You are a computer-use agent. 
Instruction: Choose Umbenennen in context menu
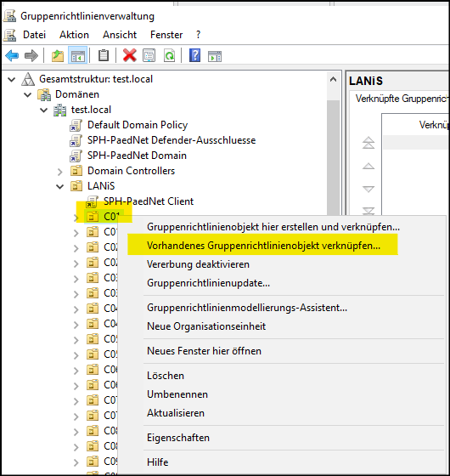pos(282,394)
